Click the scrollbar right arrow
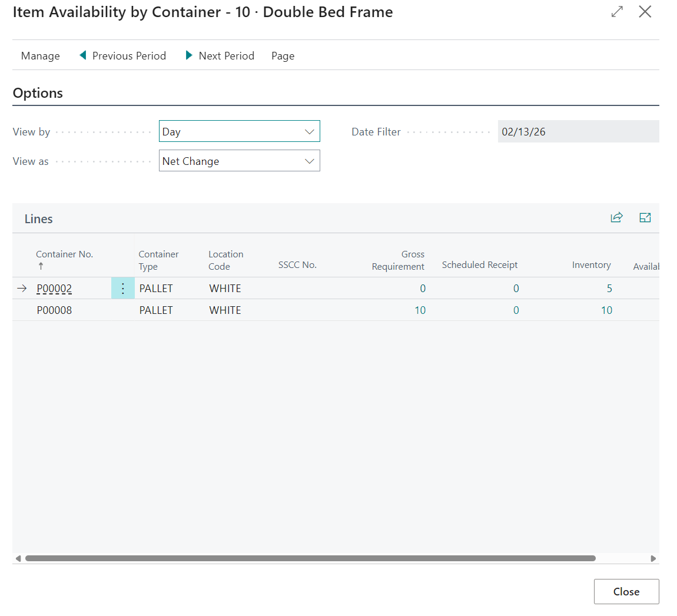The image size is (677, 616). point(653,558)
